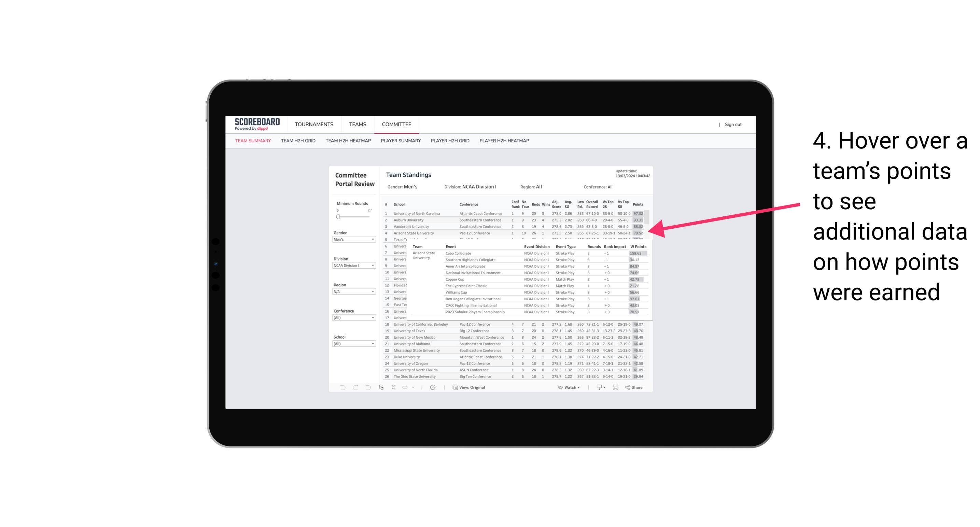Click the View Original icon button
This screenshot has height=527, width=980.
point(454,387)
